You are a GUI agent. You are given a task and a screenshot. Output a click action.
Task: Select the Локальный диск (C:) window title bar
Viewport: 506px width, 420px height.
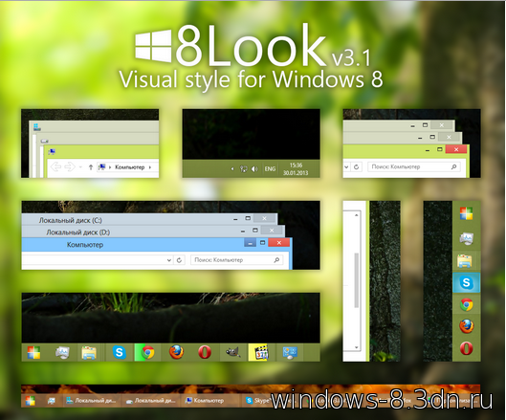pyautogui.click(x=149, y=219)
